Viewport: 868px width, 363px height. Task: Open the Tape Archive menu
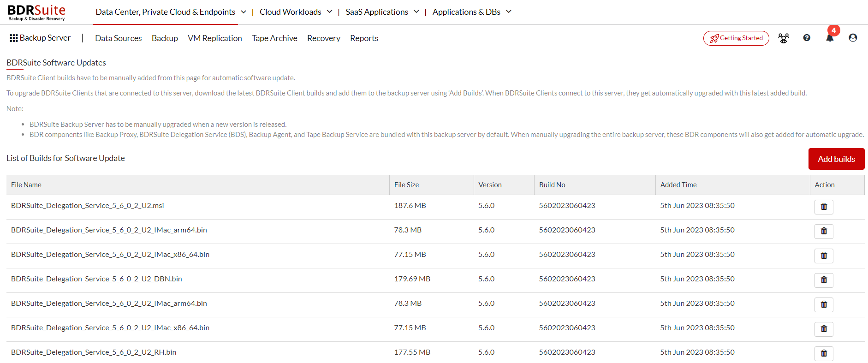tap(274, 38)
